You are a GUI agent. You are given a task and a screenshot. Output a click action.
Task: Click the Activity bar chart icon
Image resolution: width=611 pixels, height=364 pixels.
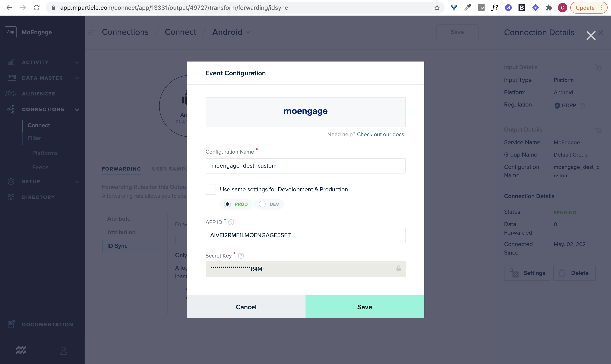coord(11,62)
